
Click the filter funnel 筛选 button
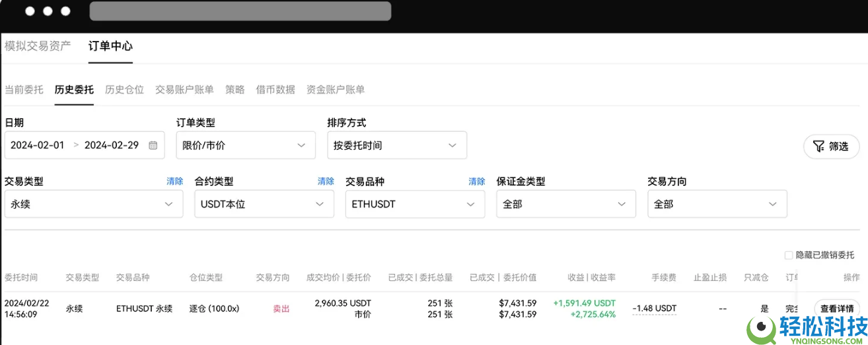tap(831, 146)
